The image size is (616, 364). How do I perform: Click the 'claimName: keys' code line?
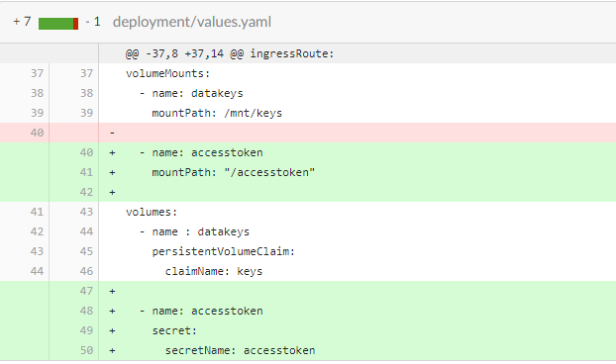[x=214, y=271]
